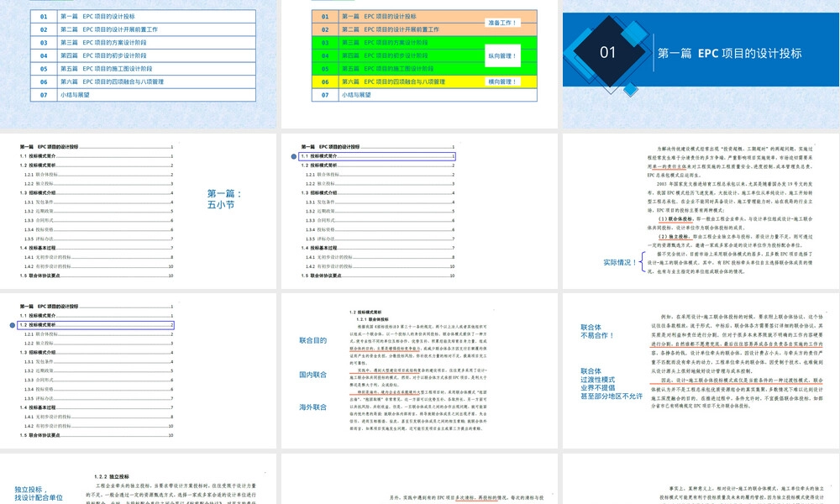Viewport: 840px width, 504px height.
Task: Click the '海外联合' side note
Action: pyautogui.click(x=312, y=407)
